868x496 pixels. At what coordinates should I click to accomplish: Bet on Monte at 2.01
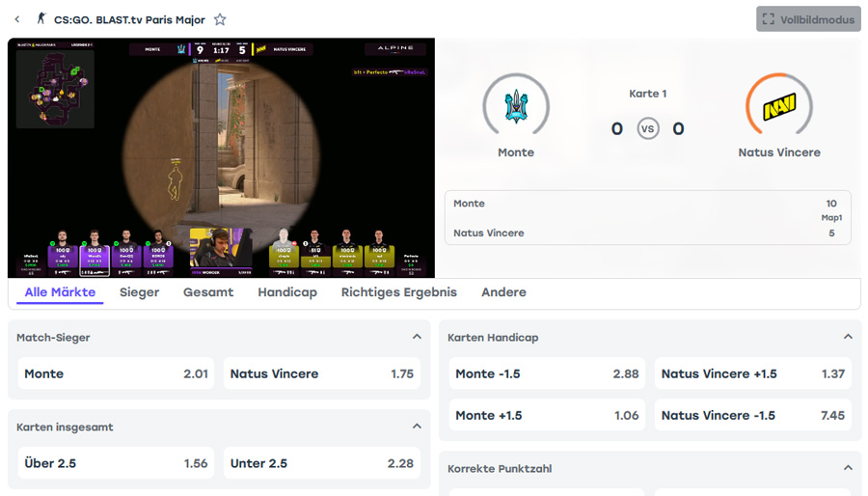[116, 373]
